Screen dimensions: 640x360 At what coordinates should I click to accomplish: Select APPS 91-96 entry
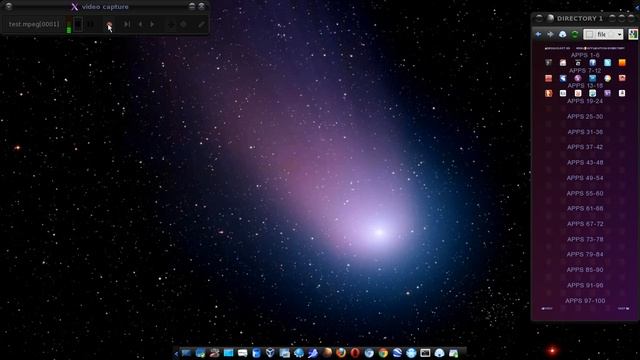[x=585, y=285]
